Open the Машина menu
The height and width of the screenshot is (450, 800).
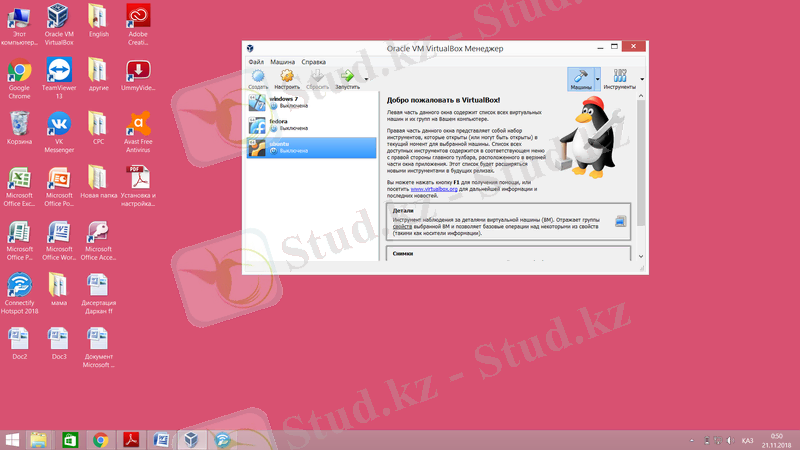click(x=283, y=62)
